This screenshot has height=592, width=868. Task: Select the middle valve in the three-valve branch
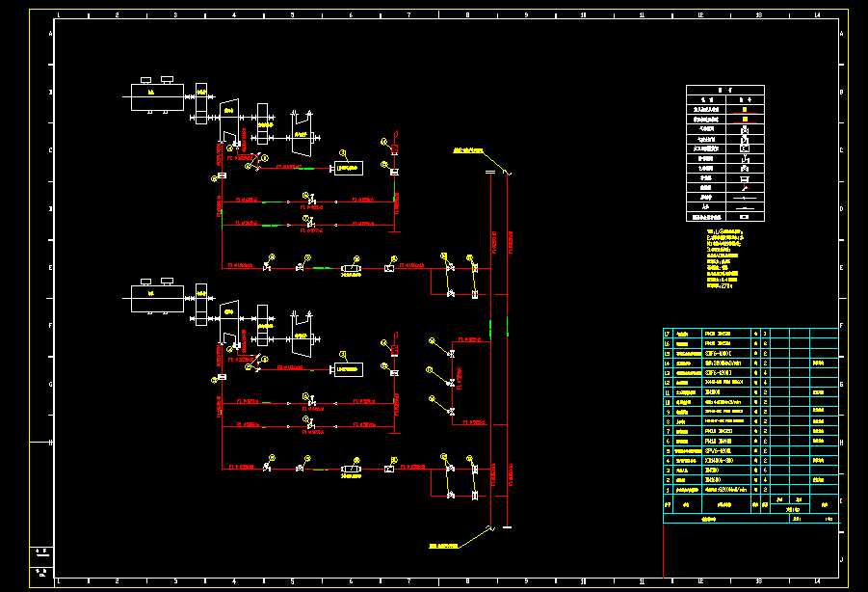coord(452,383)
